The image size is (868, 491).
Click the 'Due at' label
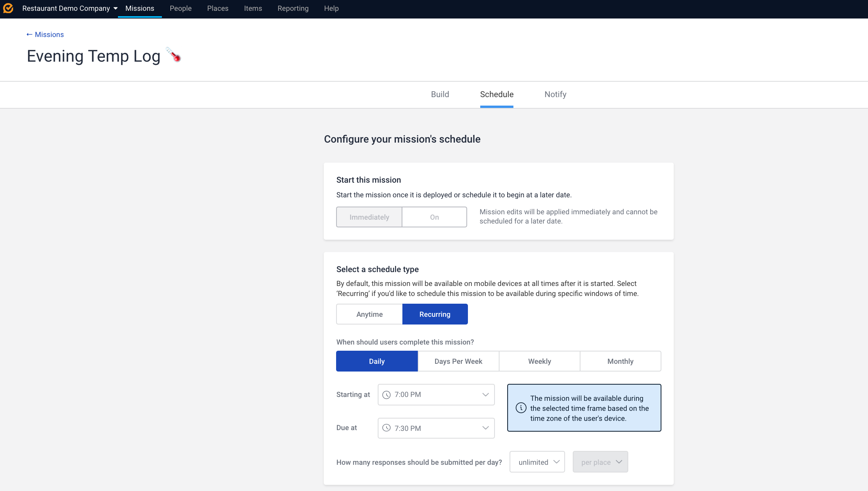coord(347,428)
